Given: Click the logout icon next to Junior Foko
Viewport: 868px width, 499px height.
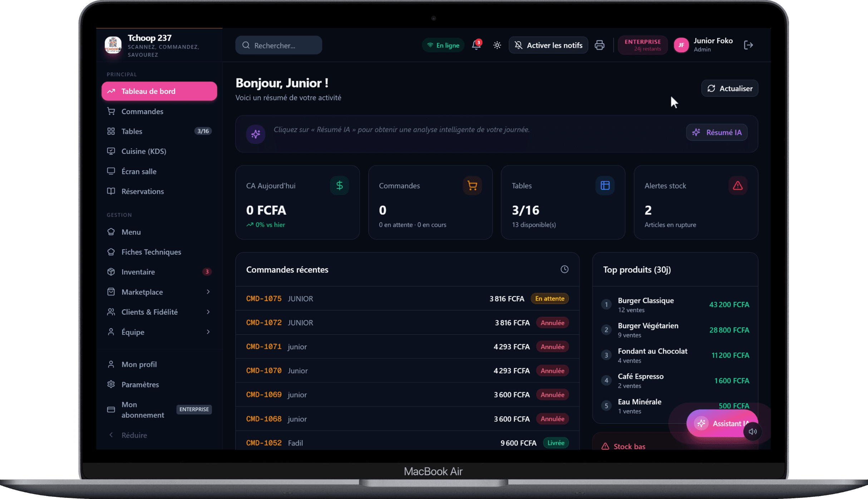Looking at the screenshot, I should pos(748,45).
